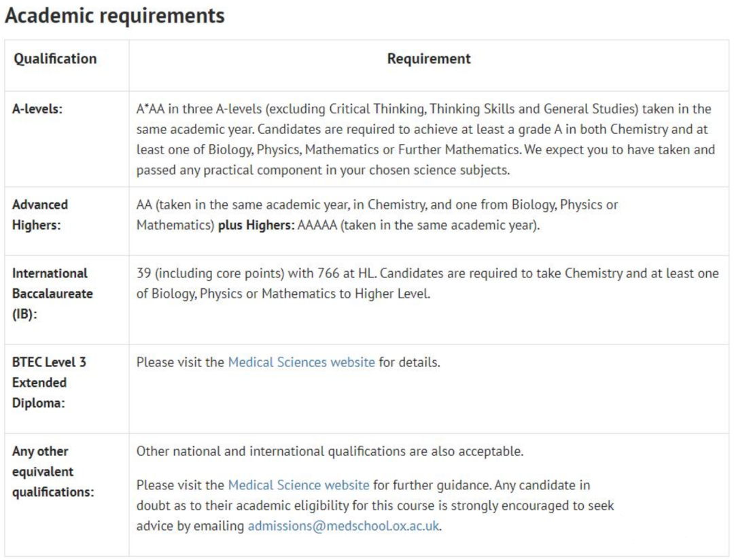
Task: Click the admissions@medschool.ox.ac.uk email link
Action: click(344, 526)
